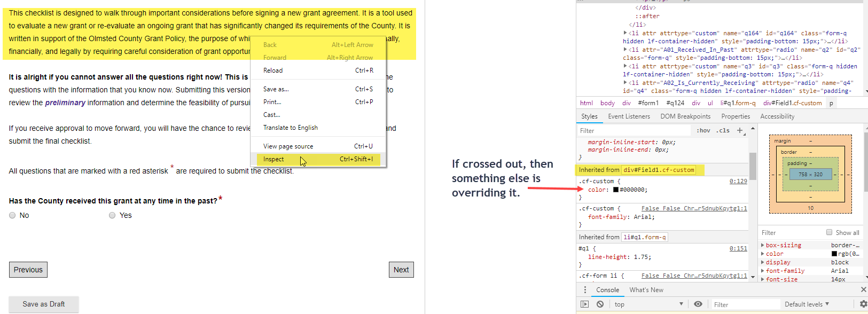
Task: Click the Computed pane Filter field
Action: pyautogui.click(x=791, y=233)
